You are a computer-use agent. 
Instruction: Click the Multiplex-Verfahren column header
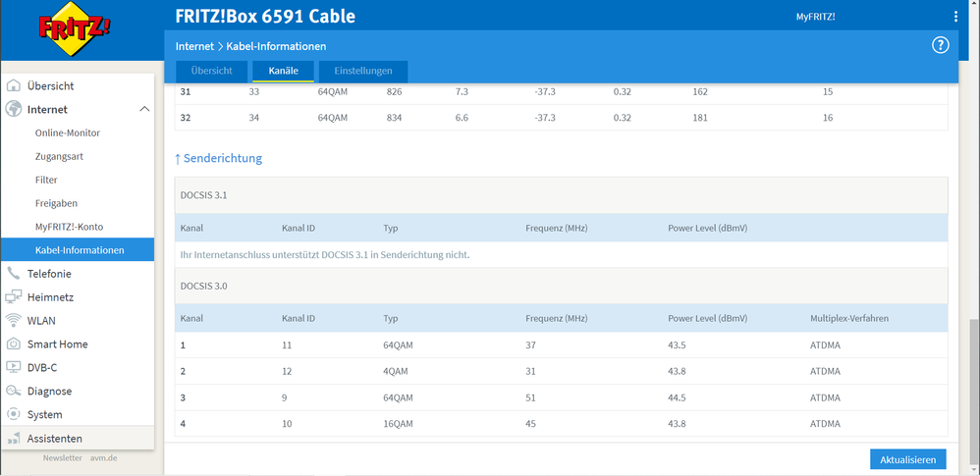coord(848,318)
